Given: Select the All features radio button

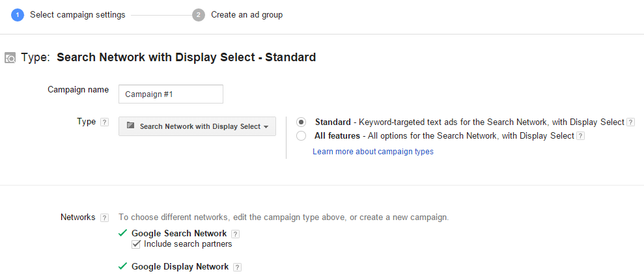Looking at the screenshot, I should point(301,136).
